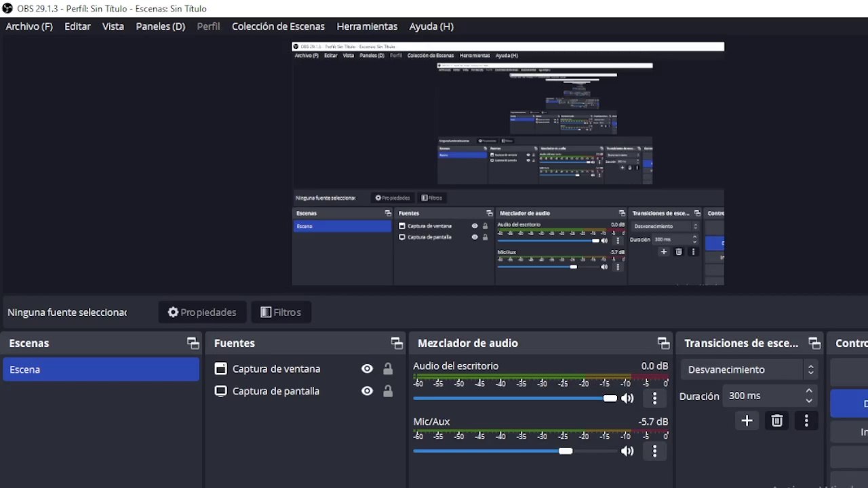Click the window icon of Captura de ventana
The width and height of the screenshot is (868, 488).
[x=220, y=369]
